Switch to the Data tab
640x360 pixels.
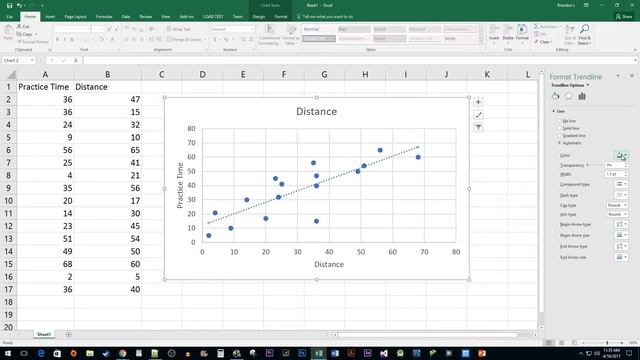coord(126,17)
